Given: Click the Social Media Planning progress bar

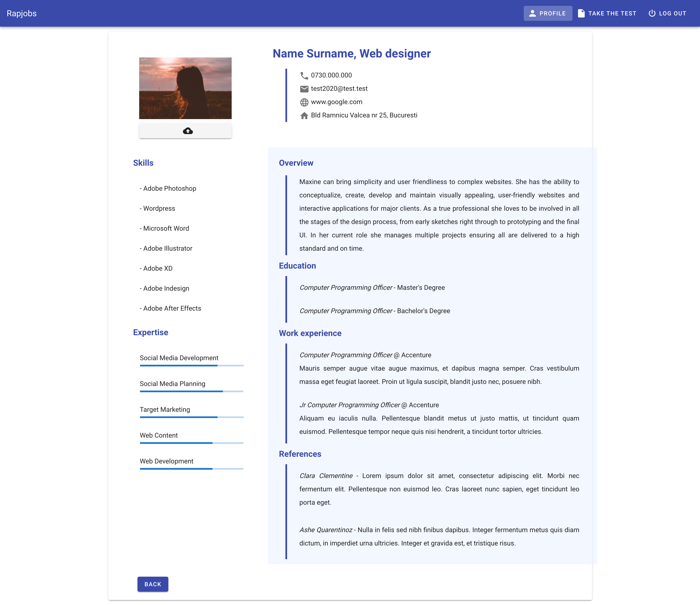Looking at the screenshot, I should 191,391.
